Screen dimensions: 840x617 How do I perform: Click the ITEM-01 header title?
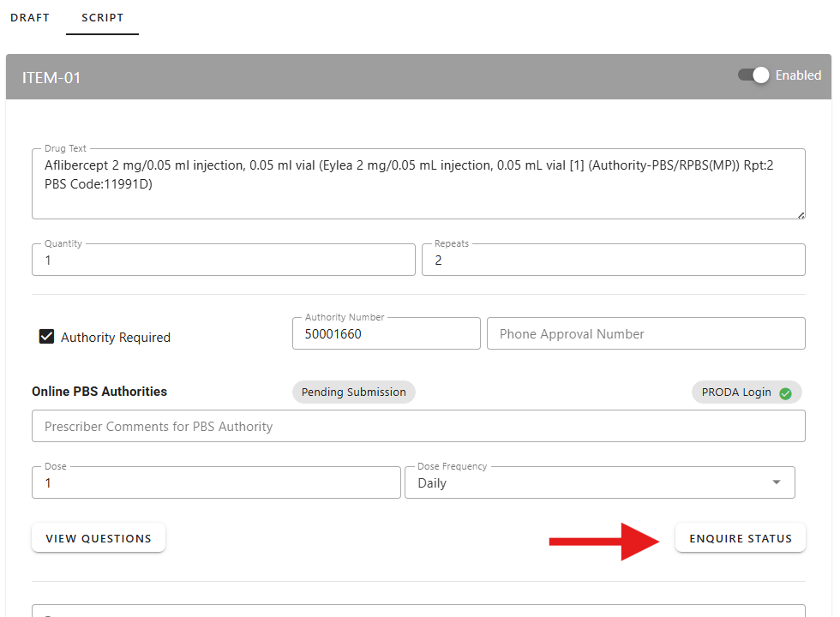point(51,78)
